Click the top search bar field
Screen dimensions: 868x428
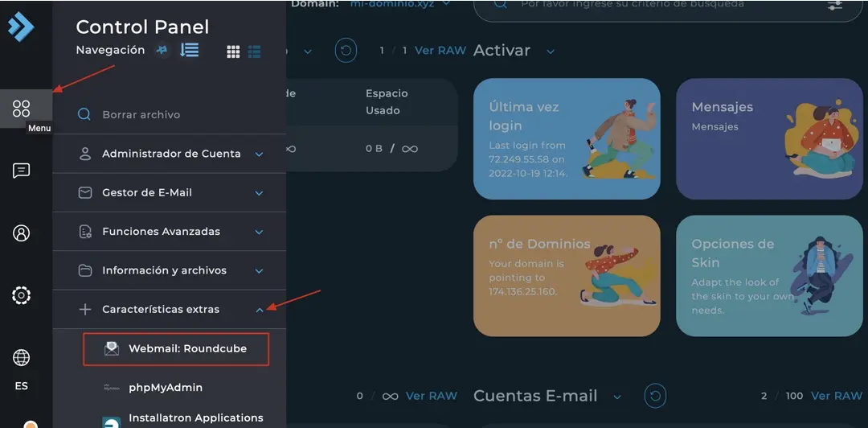click(x=668, y=8)
